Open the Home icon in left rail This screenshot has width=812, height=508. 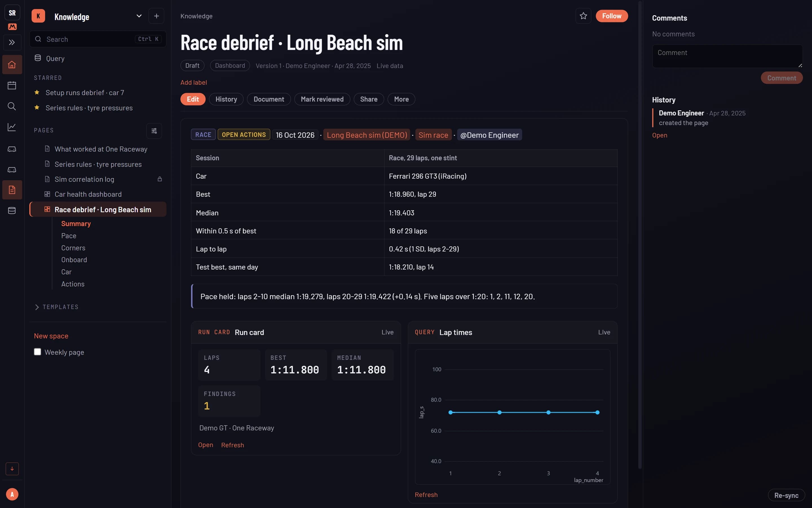point(12,65)
